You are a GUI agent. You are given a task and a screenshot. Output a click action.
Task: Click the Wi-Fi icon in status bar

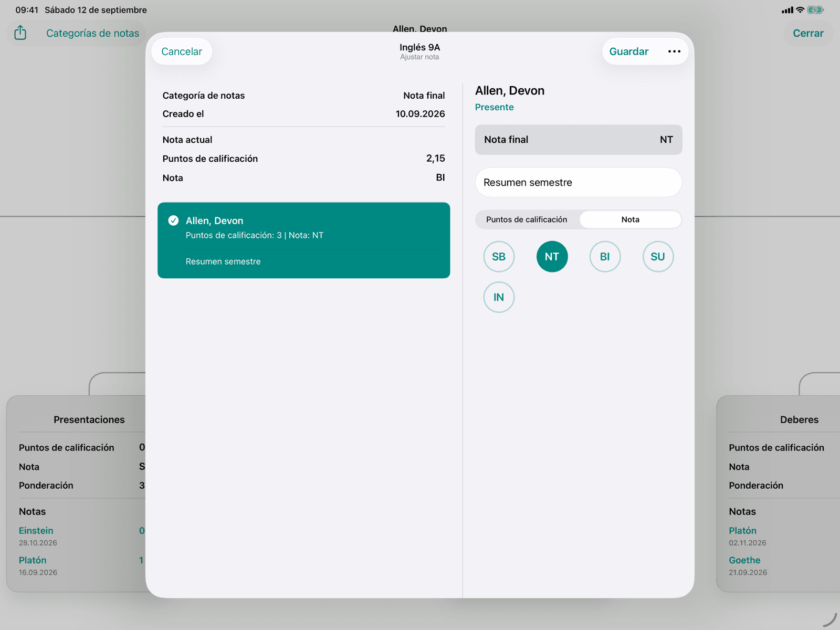click(x=800, y=10)
